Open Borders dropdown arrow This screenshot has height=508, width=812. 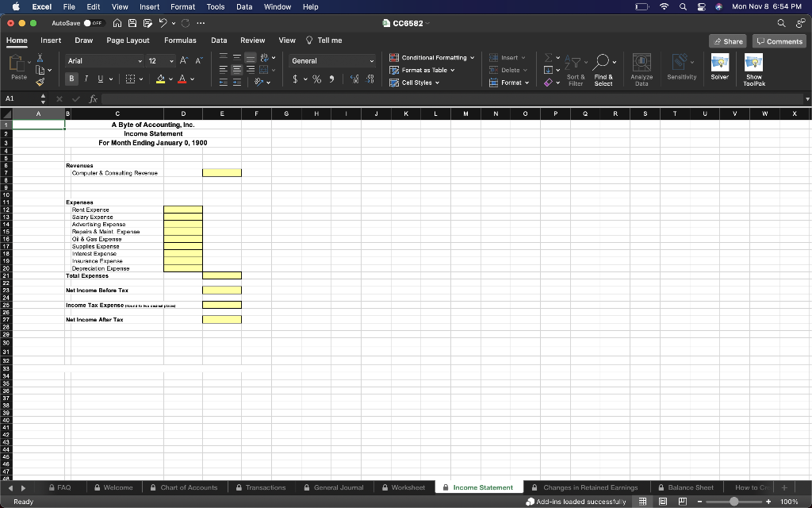coord(141,79)
